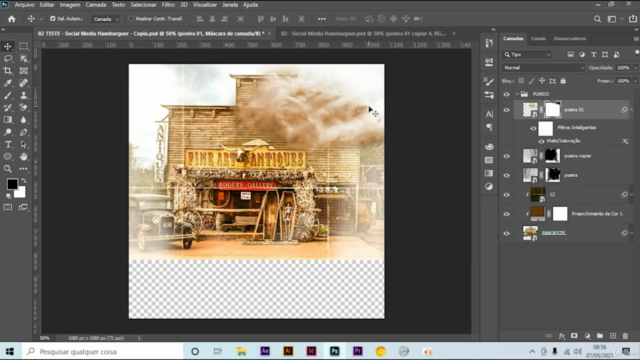Select the Dodge tool

(x=8, y=132)
